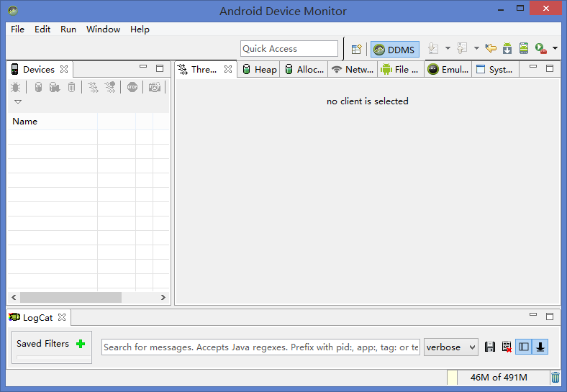
Task: Expand the Devices view menu triangle
Action: coord(18,102)
